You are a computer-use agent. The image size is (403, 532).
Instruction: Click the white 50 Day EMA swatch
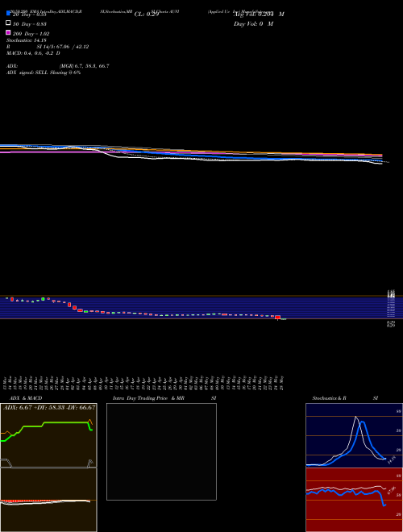(x=8, y=23)
